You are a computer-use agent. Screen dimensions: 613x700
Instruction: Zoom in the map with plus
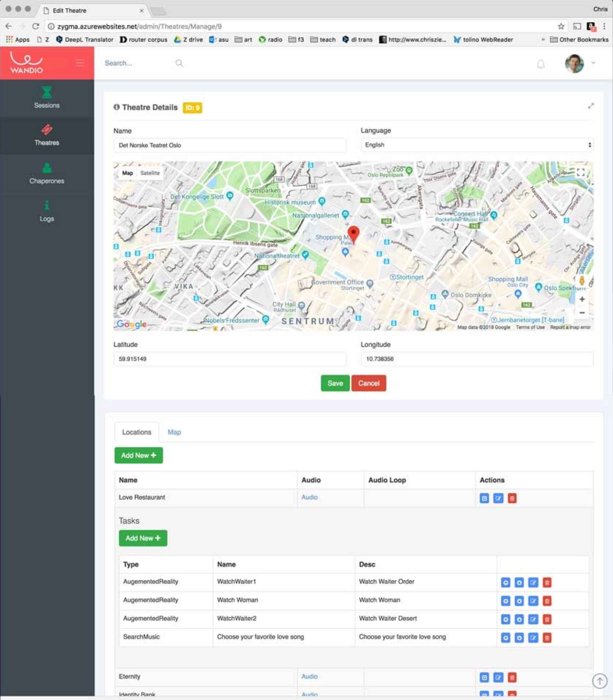tap(581, 299)
